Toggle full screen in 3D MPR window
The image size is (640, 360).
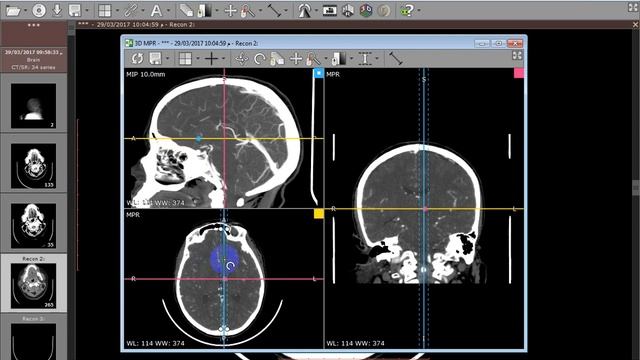[x=517, y=56]
